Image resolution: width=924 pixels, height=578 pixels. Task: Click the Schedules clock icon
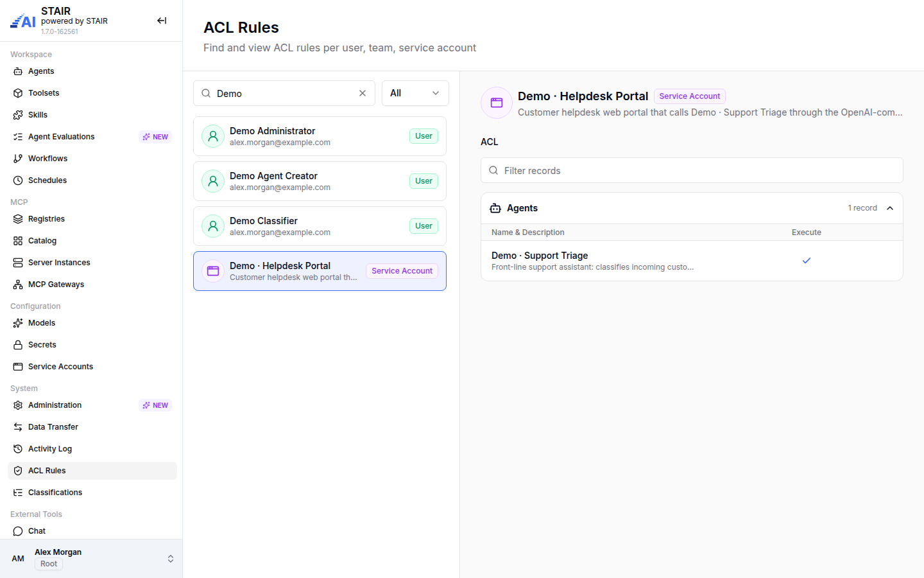click(x=18, y=180)
